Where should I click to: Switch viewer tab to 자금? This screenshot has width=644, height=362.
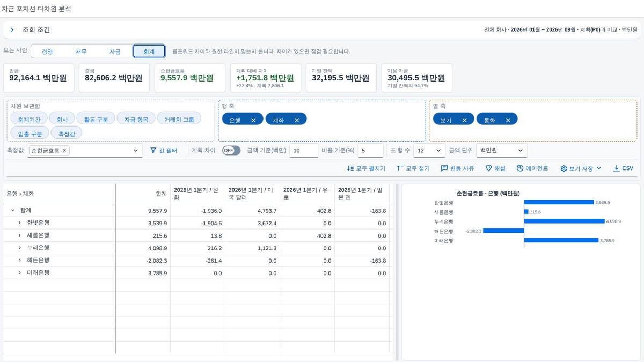[115, 51]
